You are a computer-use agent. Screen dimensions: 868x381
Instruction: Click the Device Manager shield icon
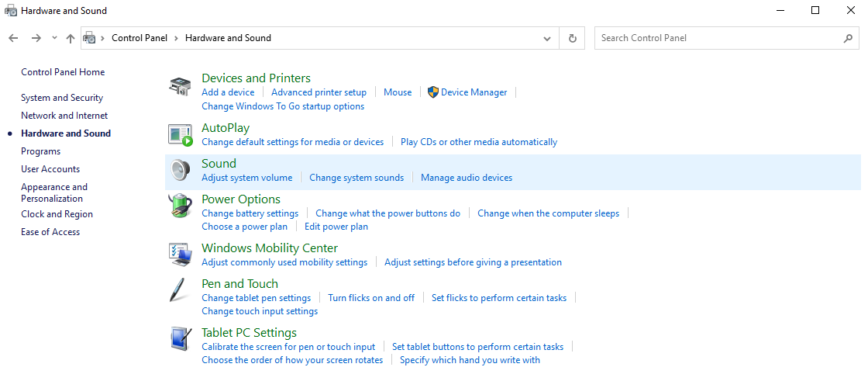433,92
